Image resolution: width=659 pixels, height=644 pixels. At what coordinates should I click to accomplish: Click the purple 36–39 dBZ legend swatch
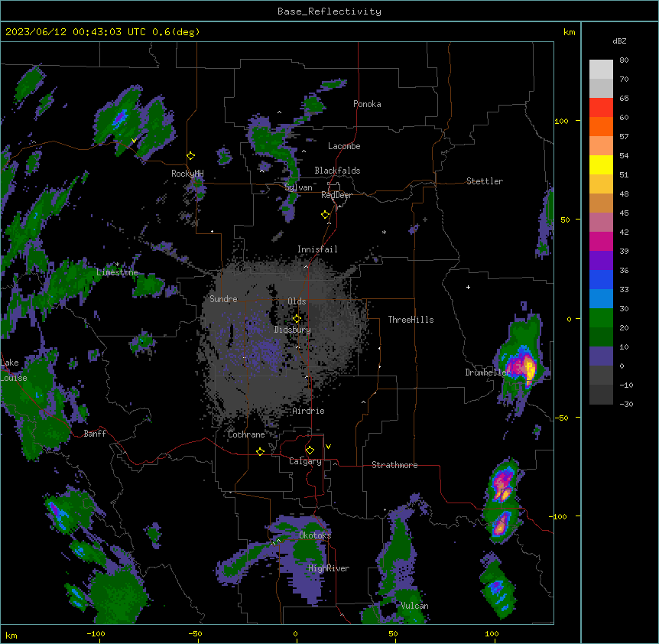pyautogui.click(x=601, y=261)
